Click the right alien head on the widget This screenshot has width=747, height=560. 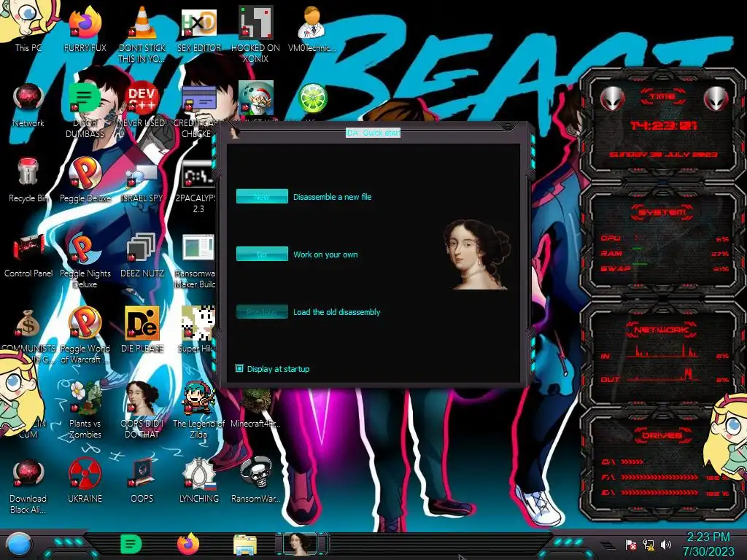click(x=716, y=99)
